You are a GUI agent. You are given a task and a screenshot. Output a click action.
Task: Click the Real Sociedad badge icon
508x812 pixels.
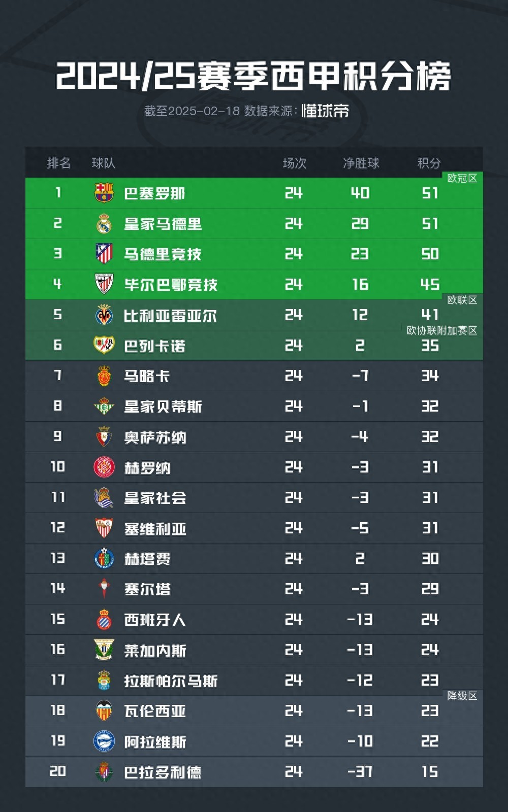click(104, 497)
